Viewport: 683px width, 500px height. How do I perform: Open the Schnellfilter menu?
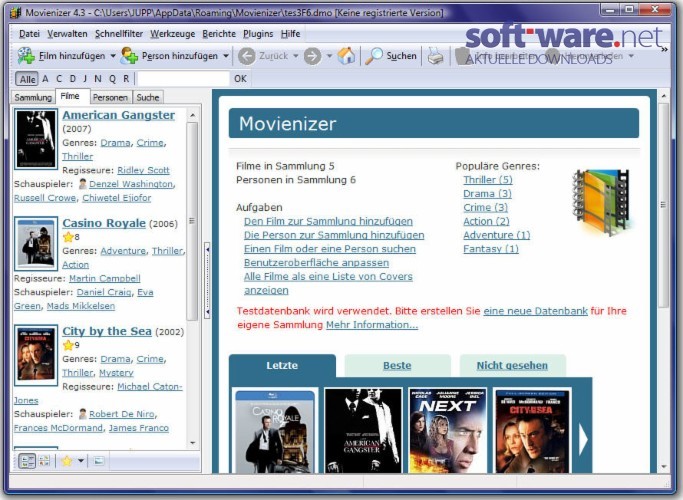tap(118, 34)
